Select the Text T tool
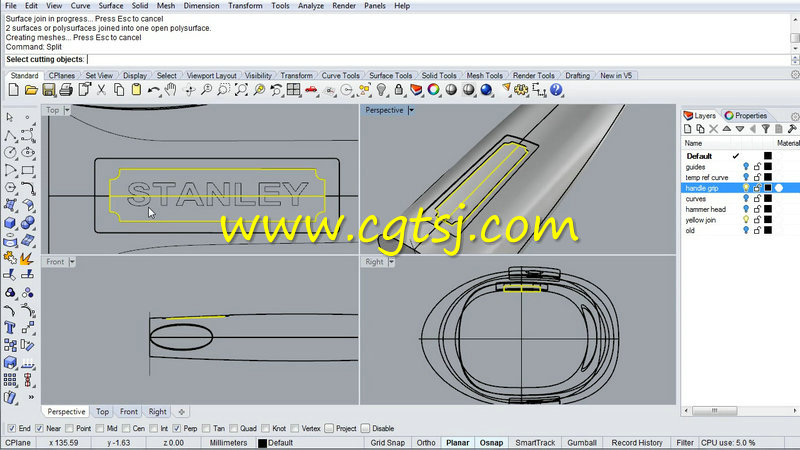Screen dimensions: 800x450 (x=10, y=328)
